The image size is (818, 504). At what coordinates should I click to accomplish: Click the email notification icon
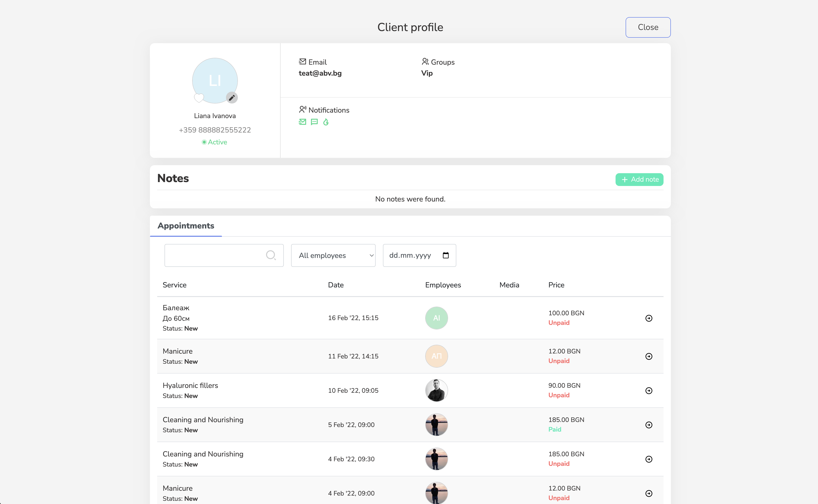[303, 122]
